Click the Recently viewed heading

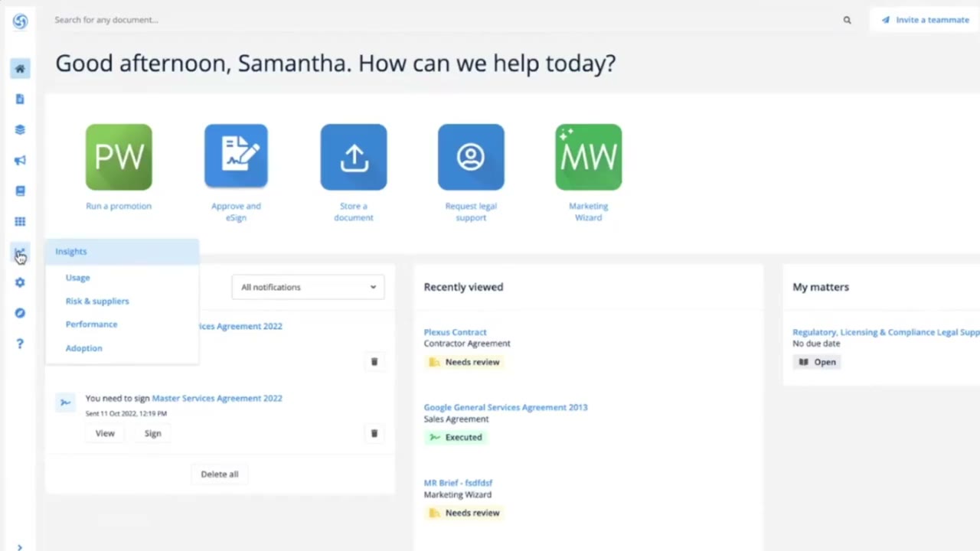463,287
